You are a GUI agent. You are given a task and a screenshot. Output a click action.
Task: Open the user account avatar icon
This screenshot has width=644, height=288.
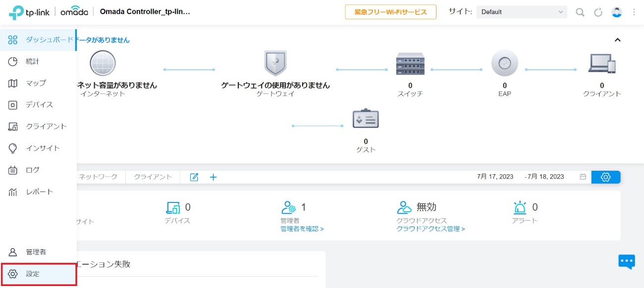[x=617, y=12]
